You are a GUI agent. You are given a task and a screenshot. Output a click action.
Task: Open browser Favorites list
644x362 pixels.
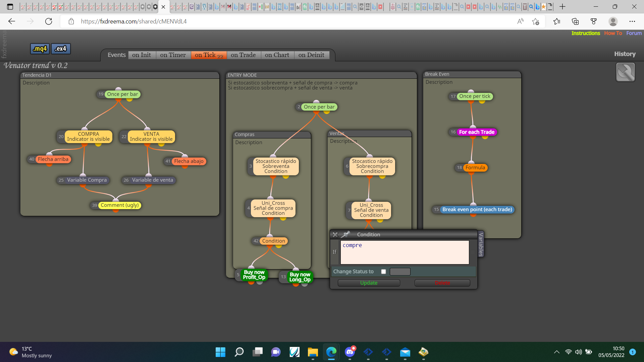click(557, 21)
